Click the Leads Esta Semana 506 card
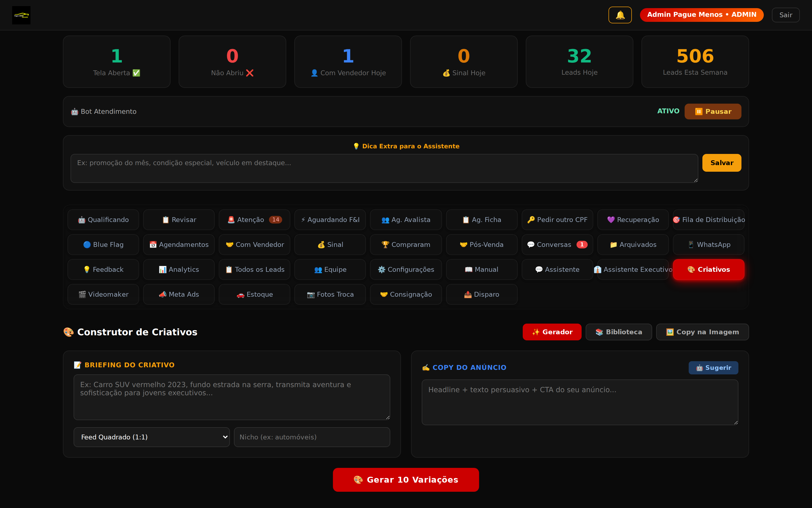 click(695, 62)
